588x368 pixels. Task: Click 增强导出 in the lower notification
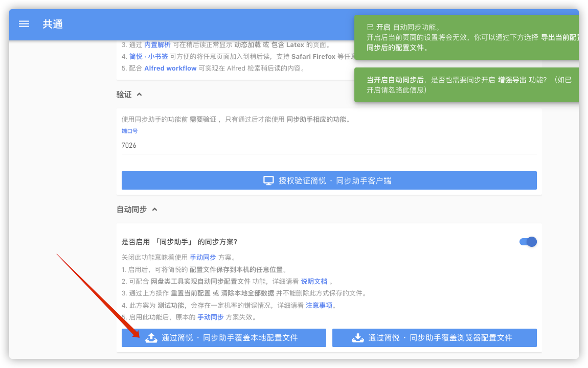tap(512, 79)
